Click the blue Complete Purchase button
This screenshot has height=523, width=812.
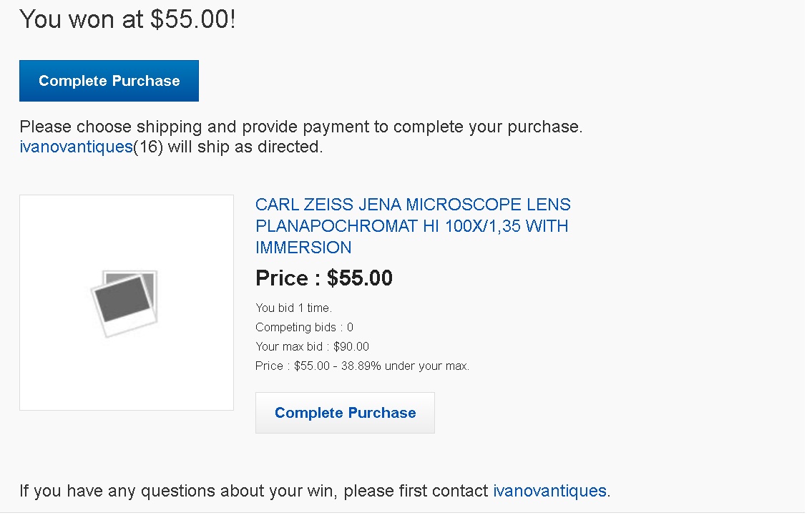pos(109,81)
